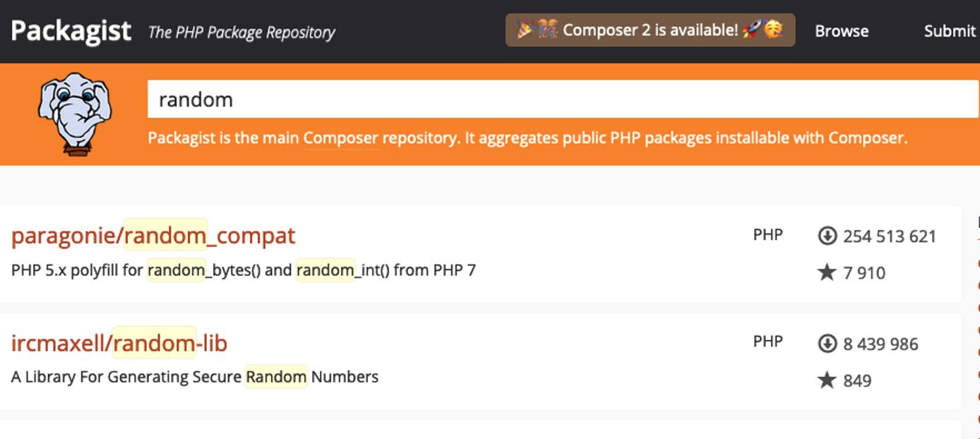Screen dimensions: 980x439
Task: Open the Submit menu item
Action: click(x=950, y=31)
